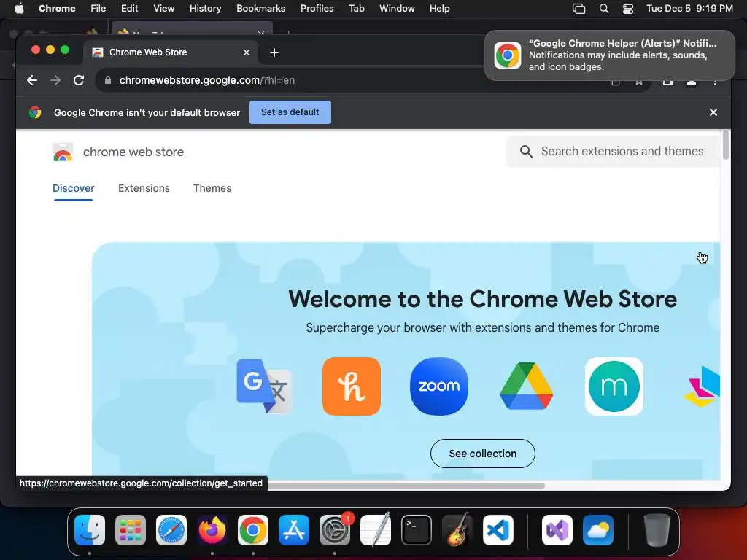This screenshot has width=747, height=560.
Task: Click the forward navigation arrow
Action: tap(55, 80)
